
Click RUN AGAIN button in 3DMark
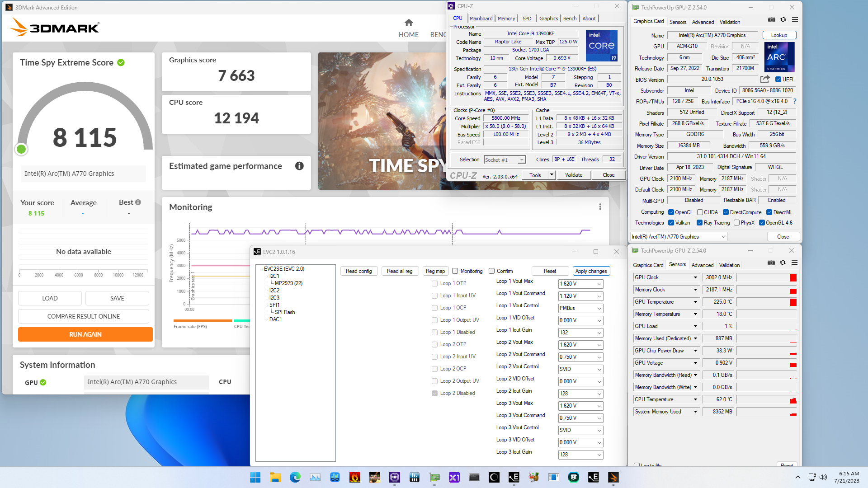coord(85,334)
